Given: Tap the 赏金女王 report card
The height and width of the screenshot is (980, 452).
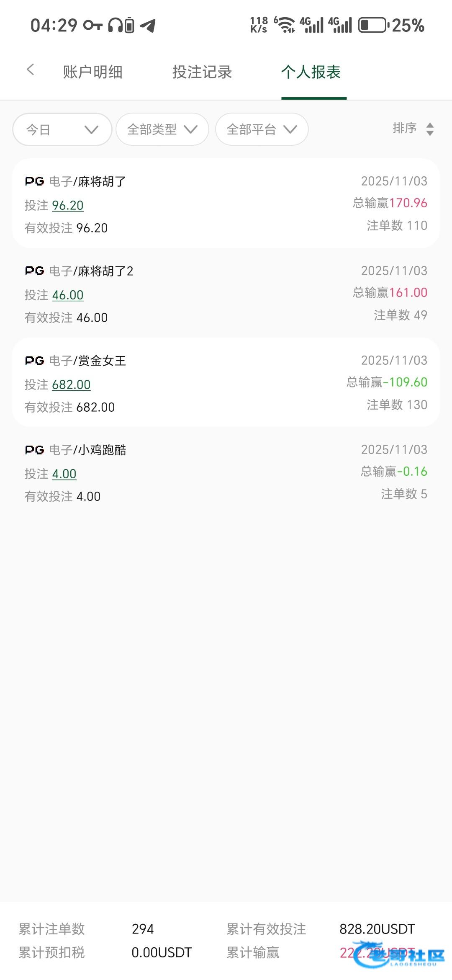Looking at the screenshot, I should point(226,382).
